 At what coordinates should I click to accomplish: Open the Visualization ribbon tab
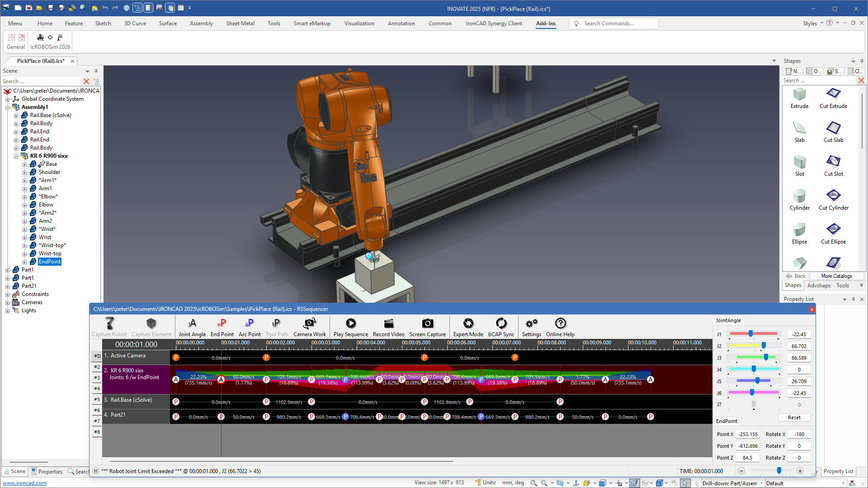pyautogui.click(x=359, y=23)
